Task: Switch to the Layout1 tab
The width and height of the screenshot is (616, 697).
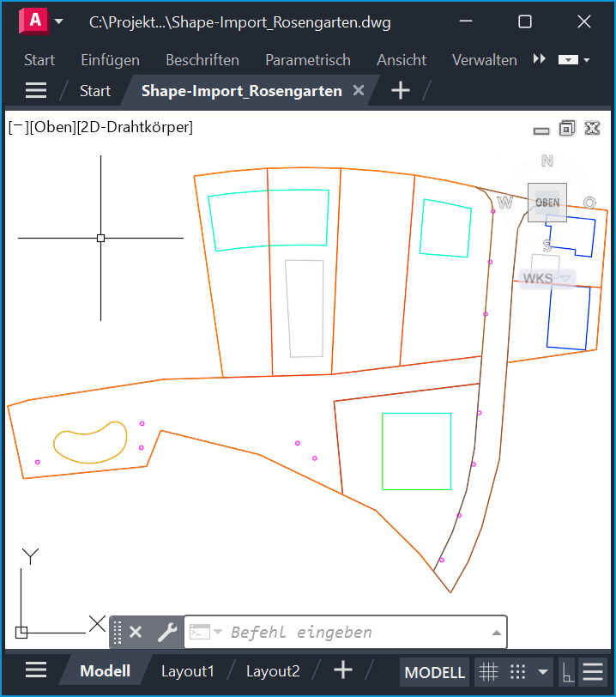Action: 188,671
